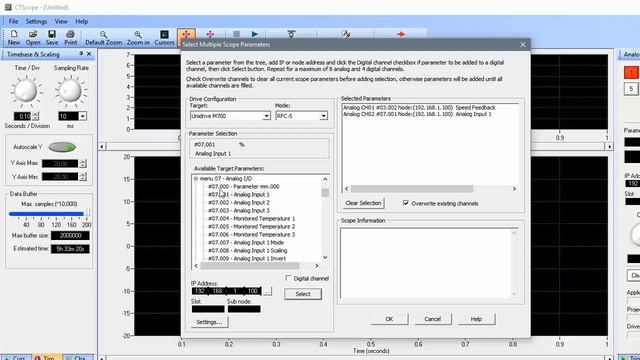Click the New file toolbar icon
The height and width of the screenshot is (360, 640).
tap(13, 34)
